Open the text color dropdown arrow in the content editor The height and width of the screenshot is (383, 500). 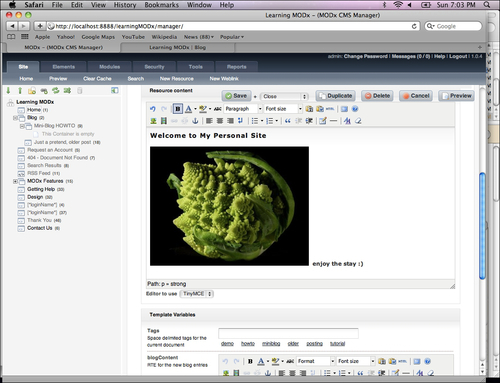195,109
